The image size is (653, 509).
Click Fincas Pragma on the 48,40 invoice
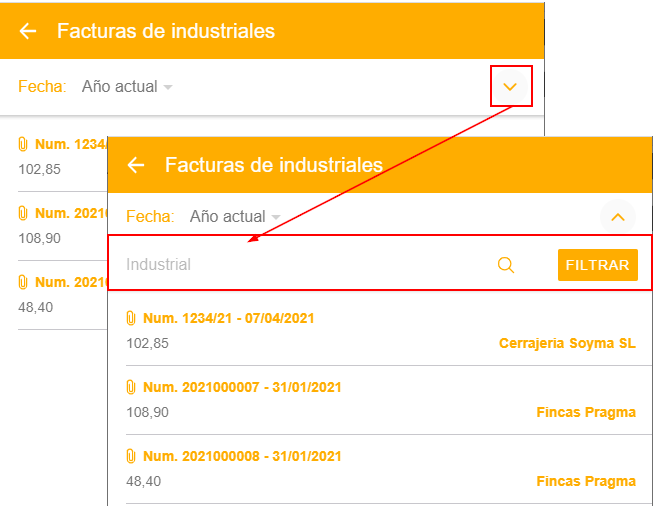[586, 481]
